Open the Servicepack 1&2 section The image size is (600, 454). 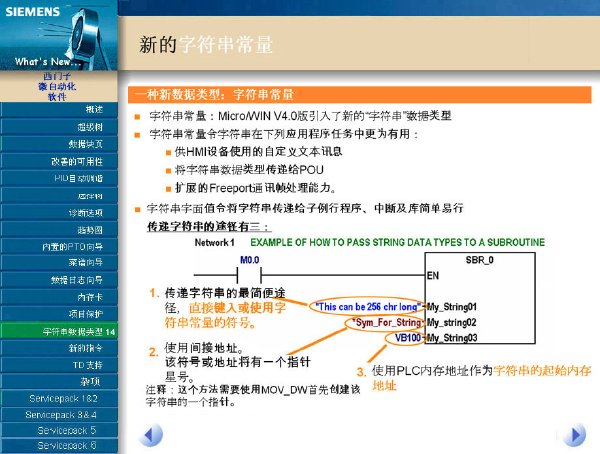point(59,398)
